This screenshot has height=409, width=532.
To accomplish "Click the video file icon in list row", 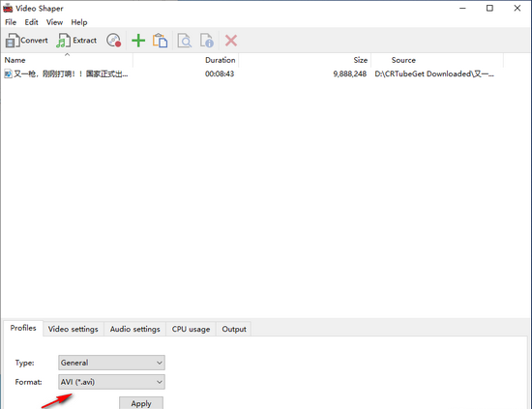I will 8,73.
